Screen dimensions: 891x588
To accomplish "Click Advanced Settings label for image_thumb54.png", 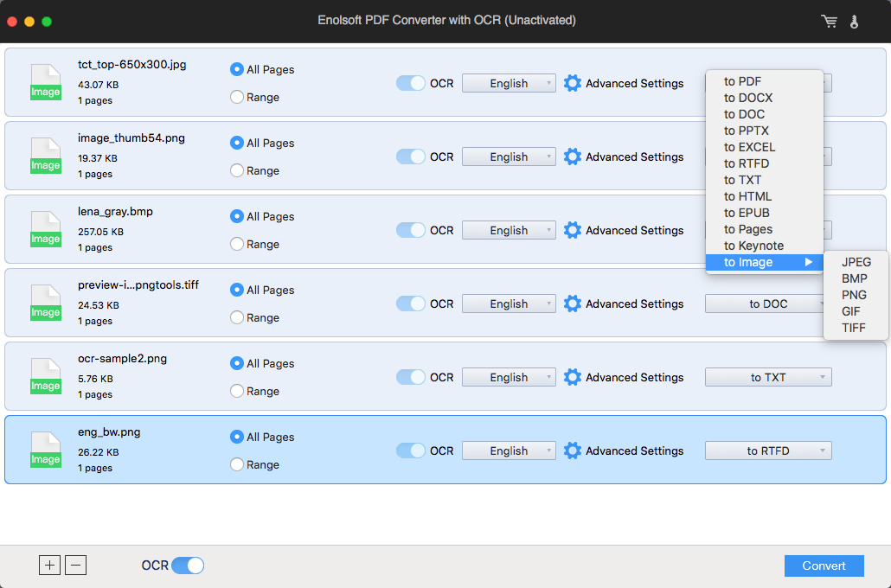I will click(x=635, y=157).
